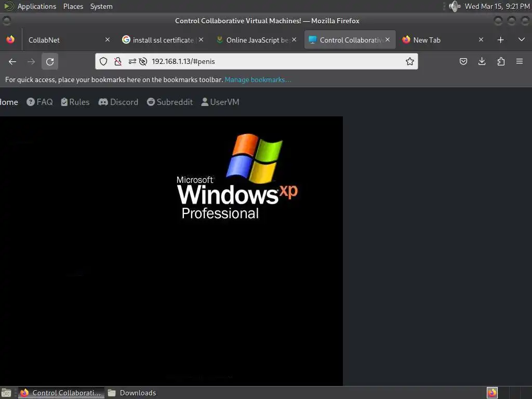This screenshot has width=532, height=399.
Task: Select the Control Collaborative tab
Action: 350,40
